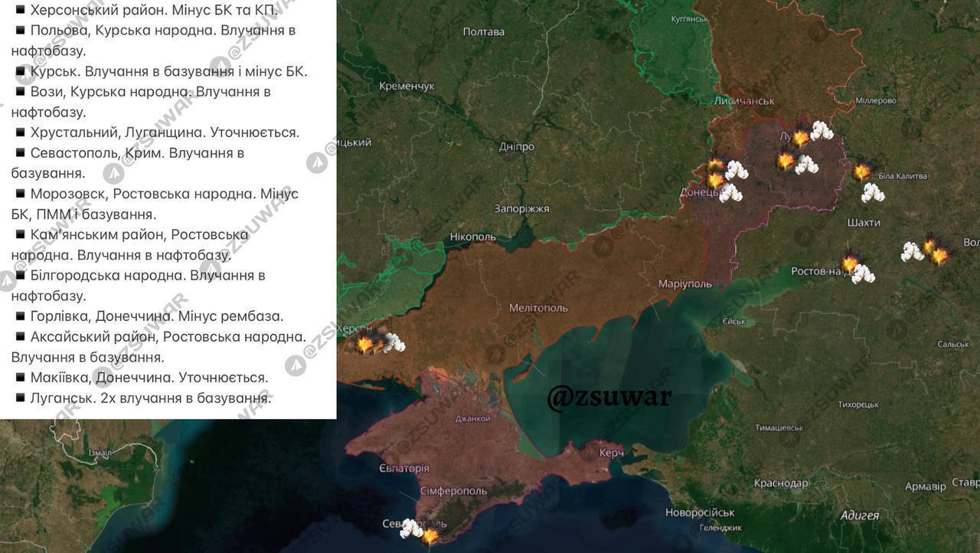Screen dimensions: 980x553
Task: Click the 'Луганськ. 2х влучання в базування' entry
Action: point(150,398)
